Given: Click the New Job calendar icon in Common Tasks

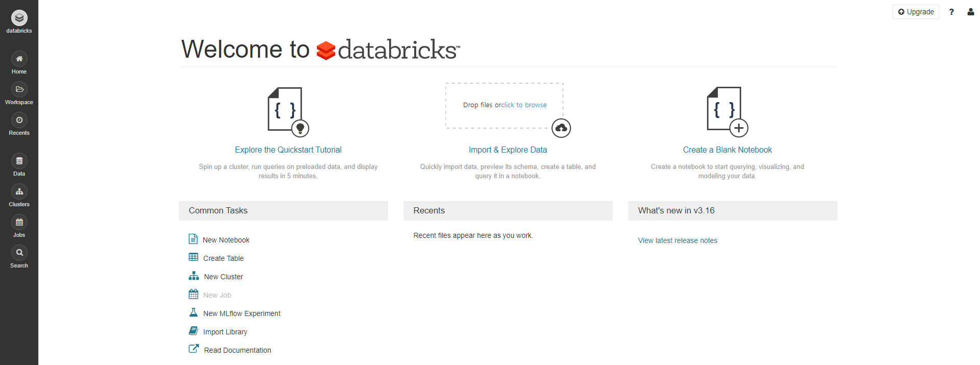Looking at the screenshot, I should point(194,294).
